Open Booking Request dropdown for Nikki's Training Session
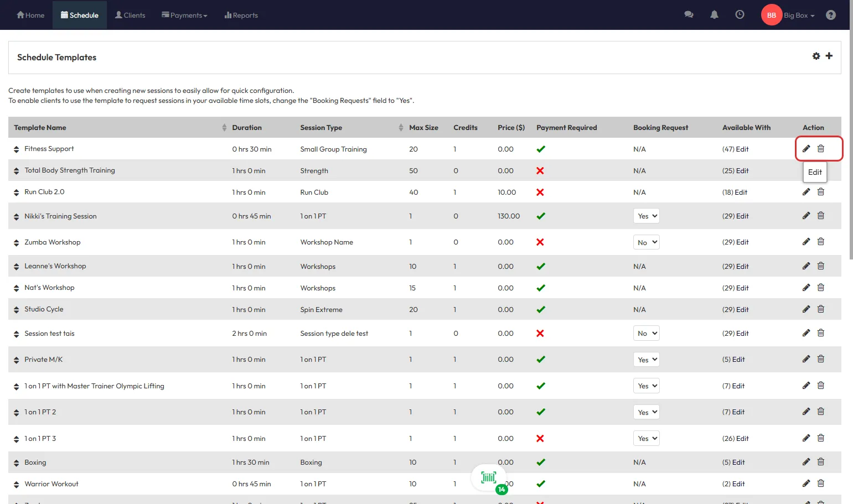853x504 pixels. tap(646, 216)
